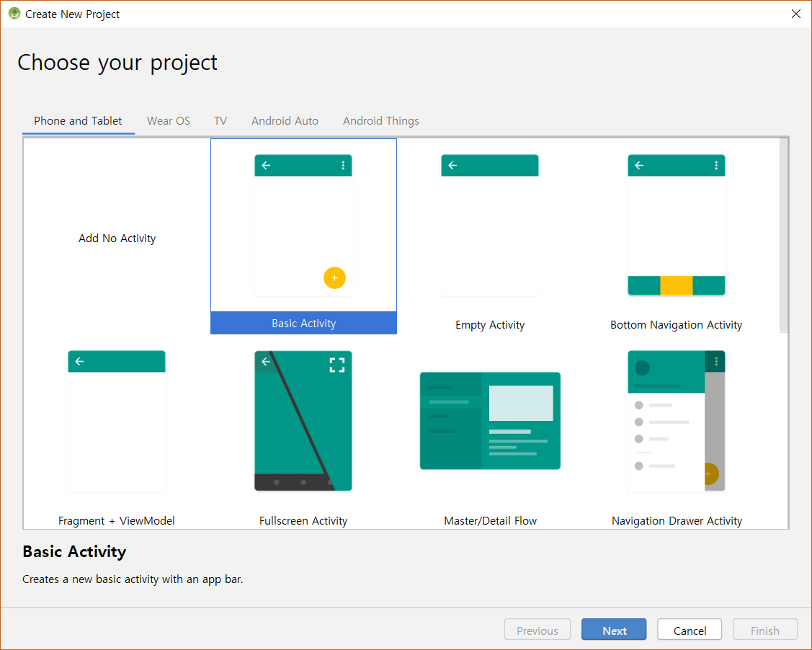812x650 pixels.
Task: Switch to the TV tab
Action: 220,121
